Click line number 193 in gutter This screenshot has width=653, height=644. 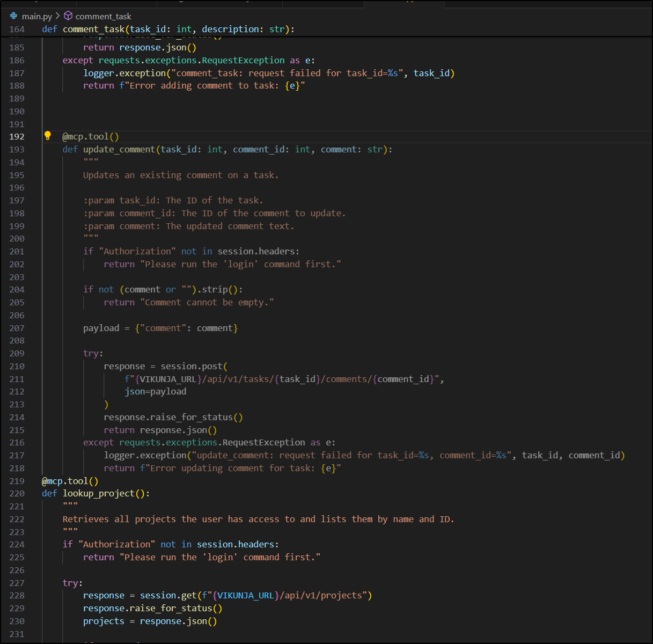click(17, 150)
